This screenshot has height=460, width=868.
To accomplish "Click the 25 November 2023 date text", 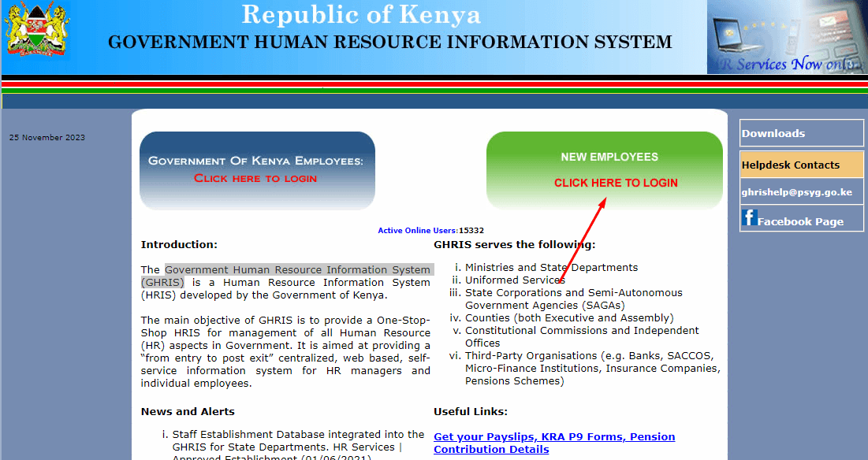I will click(x=47, y=138).
